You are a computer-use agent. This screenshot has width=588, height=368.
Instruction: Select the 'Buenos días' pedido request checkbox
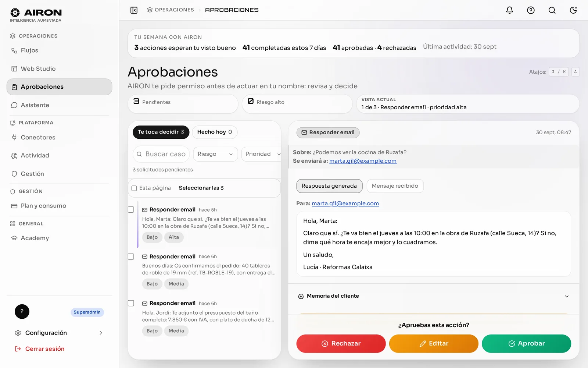pyautogui.click(x=131, y=256)
